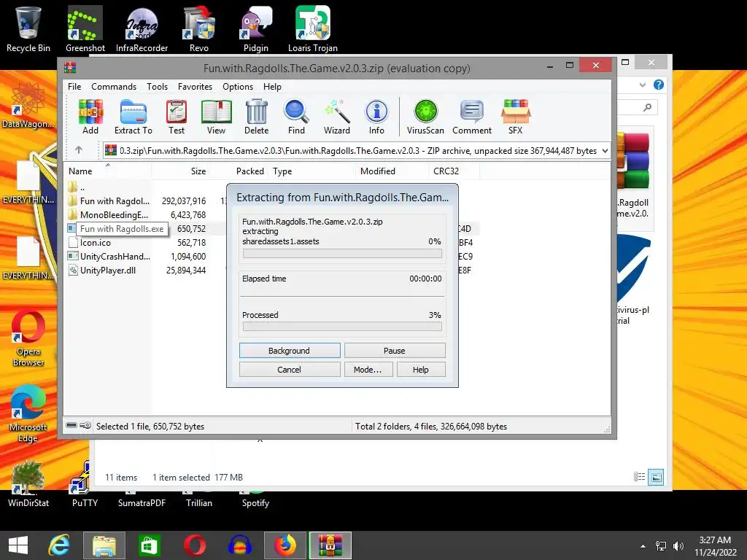Screen dimensions: 747x560
Task: Launch the Wizard wand icon
Action: click(x=337, y=117)
